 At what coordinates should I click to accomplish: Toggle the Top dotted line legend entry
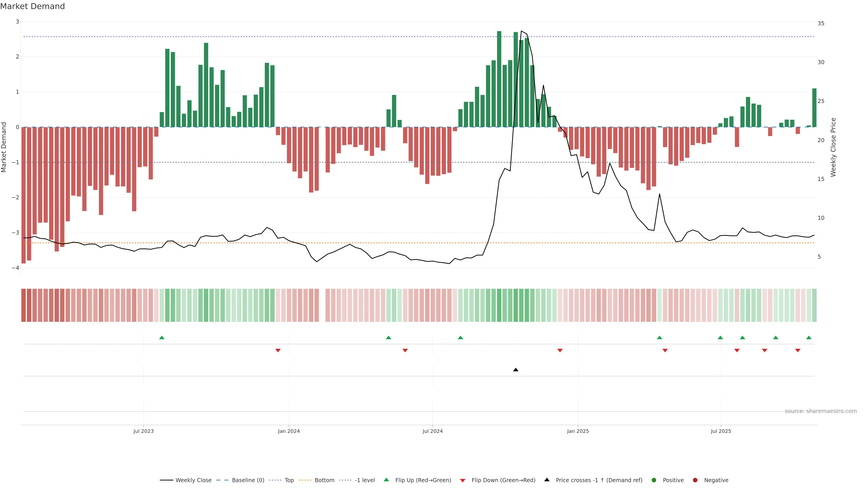click(x=289, y=480)
